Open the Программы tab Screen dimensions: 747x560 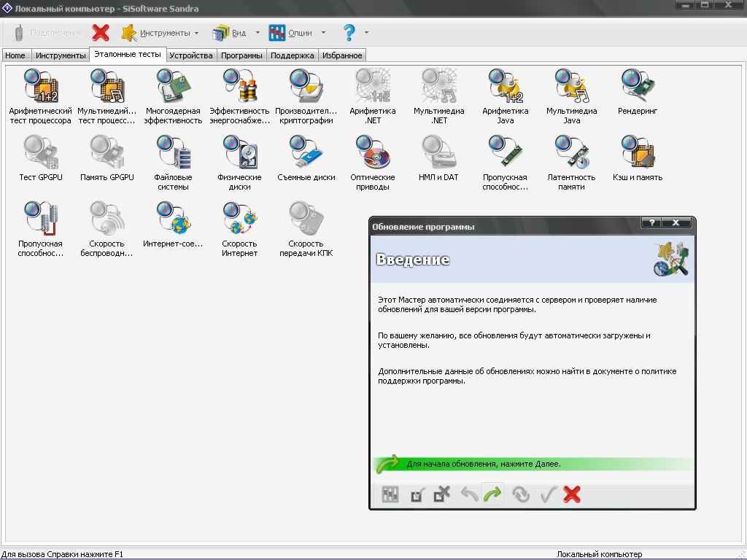[x=241, y=55]
